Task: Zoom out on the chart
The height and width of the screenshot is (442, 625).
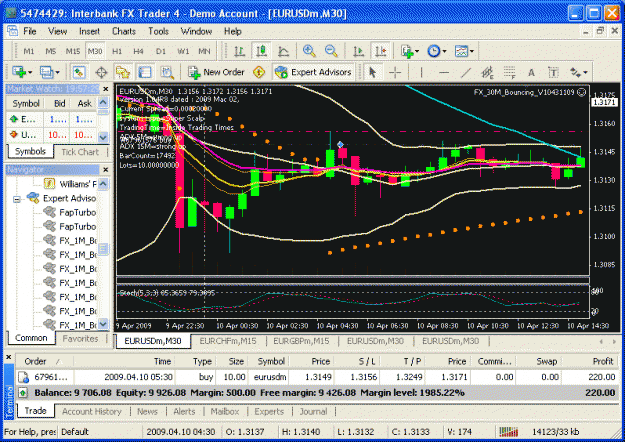Action: click(331, 51)
